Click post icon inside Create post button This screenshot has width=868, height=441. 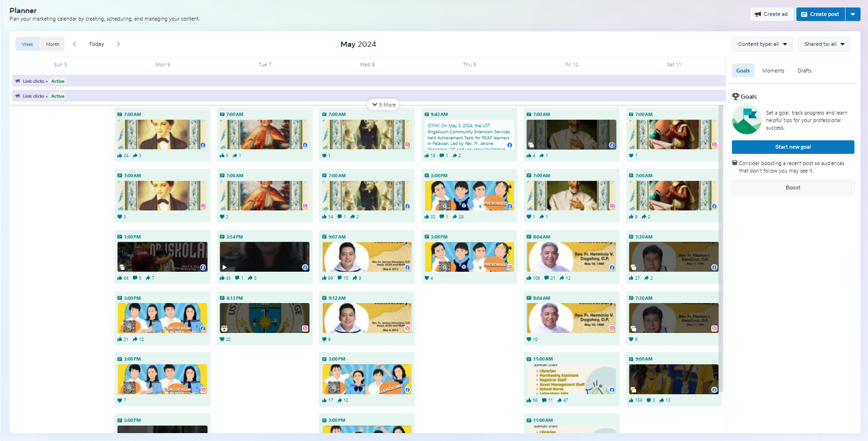pos(804,14)
